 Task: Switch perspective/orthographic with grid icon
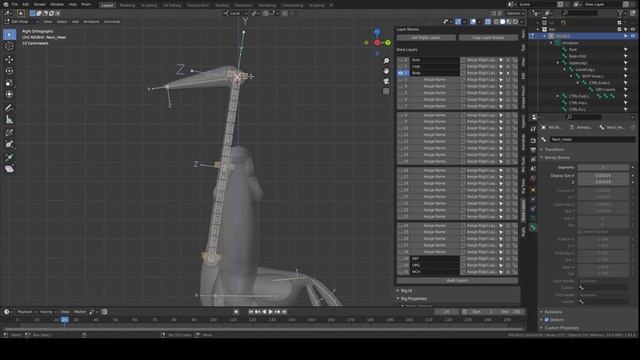pos(386,91)
